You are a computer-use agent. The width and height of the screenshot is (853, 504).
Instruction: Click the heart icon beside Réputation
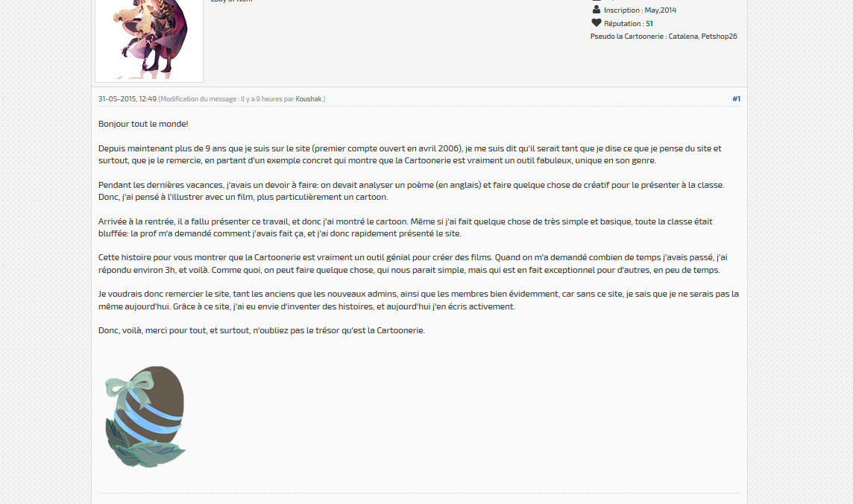pyautogui.click(x=597, y=23)
